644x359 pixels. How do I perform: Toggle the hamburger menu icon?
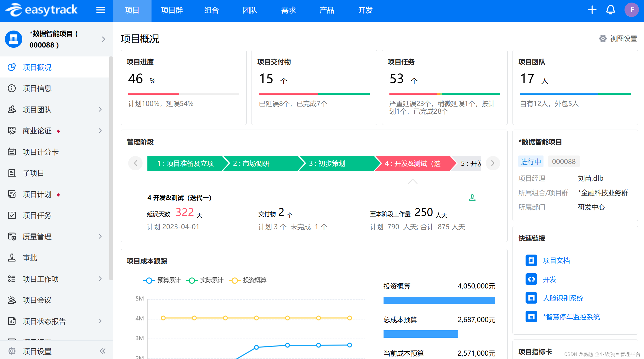[100, 10]
